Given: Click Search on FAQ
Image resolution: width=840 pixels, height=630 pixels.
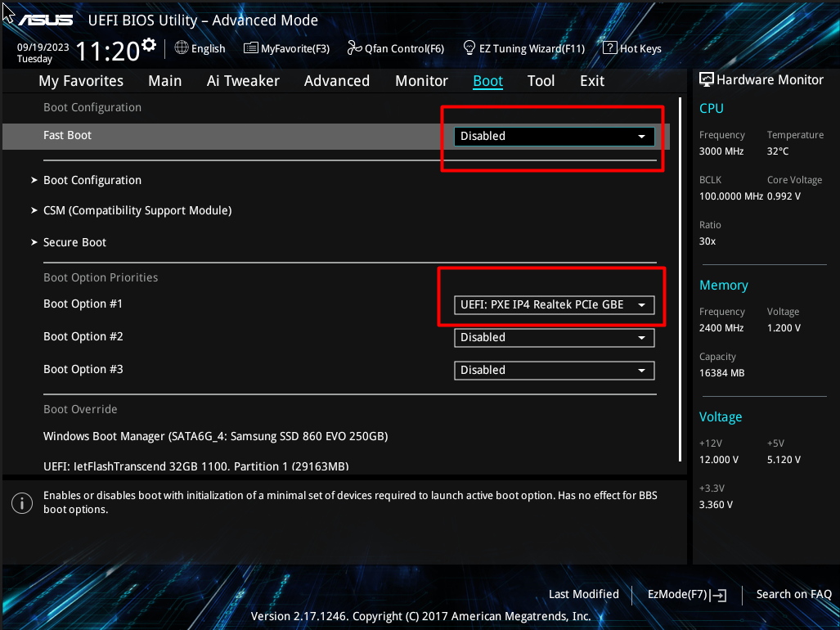Looking at the screenshot, I should 793,594.
